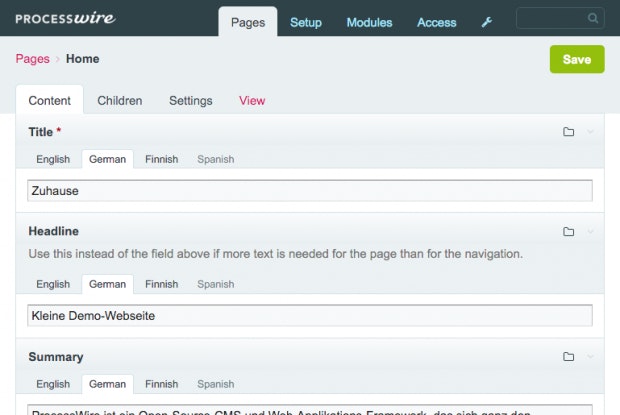The width and height of the screenshot is (620, 415).
Task: Click the folder icon in Headline field
Action: click(568, 232)
